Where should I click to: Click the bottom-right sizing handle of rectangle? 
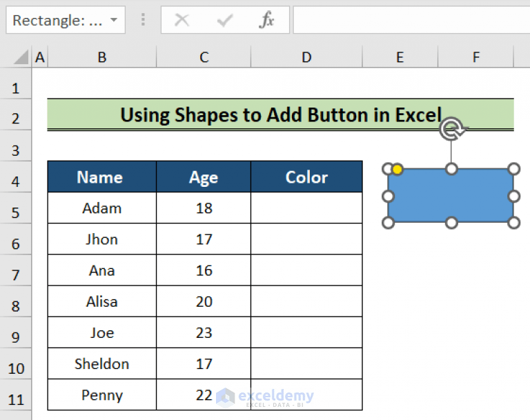click(x=513, y=223)
